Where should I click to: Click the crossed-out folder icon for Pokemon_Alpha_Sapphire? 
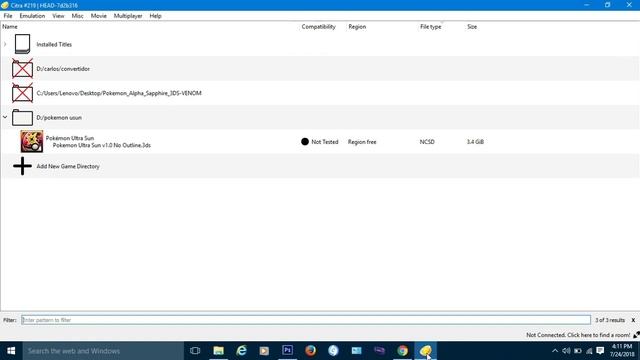(x=22, y=93)
